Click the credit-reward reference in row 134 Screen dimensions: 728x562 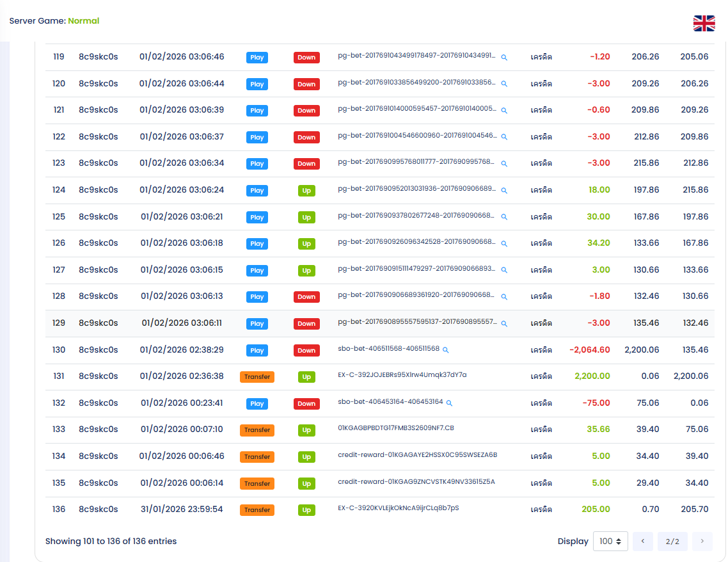[417, 455]
